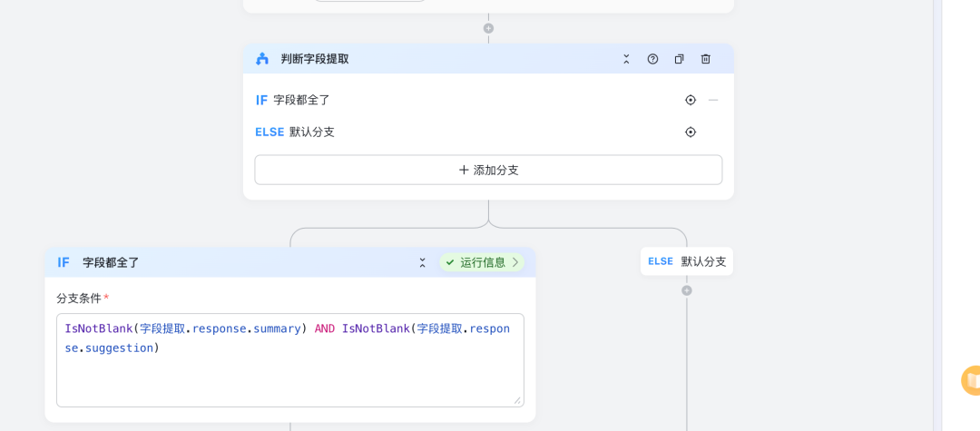Open 运行信息 run details
Viewport: 980px width, 431px height.
click(x=482, y=262)
